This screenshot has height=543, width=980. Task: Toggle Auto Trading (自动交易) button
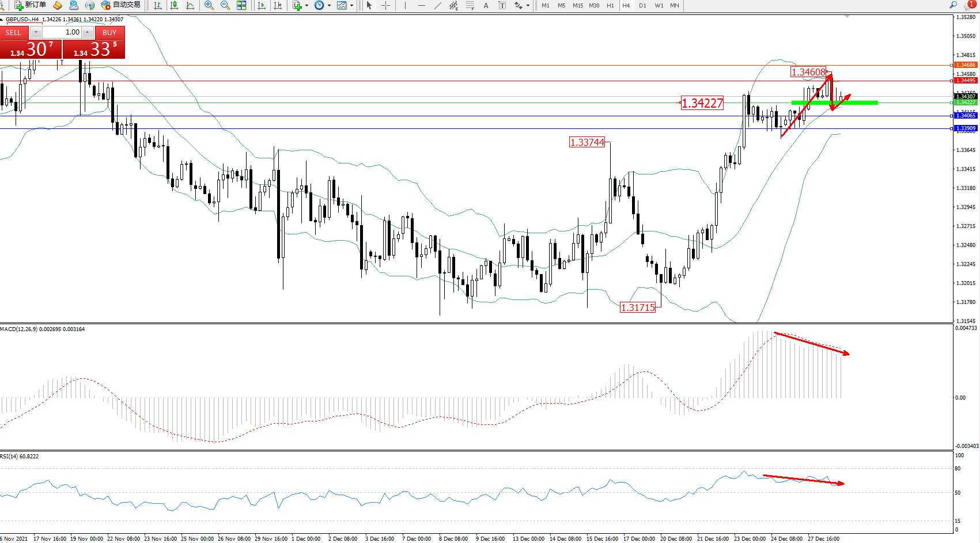(x=120, y=5)
